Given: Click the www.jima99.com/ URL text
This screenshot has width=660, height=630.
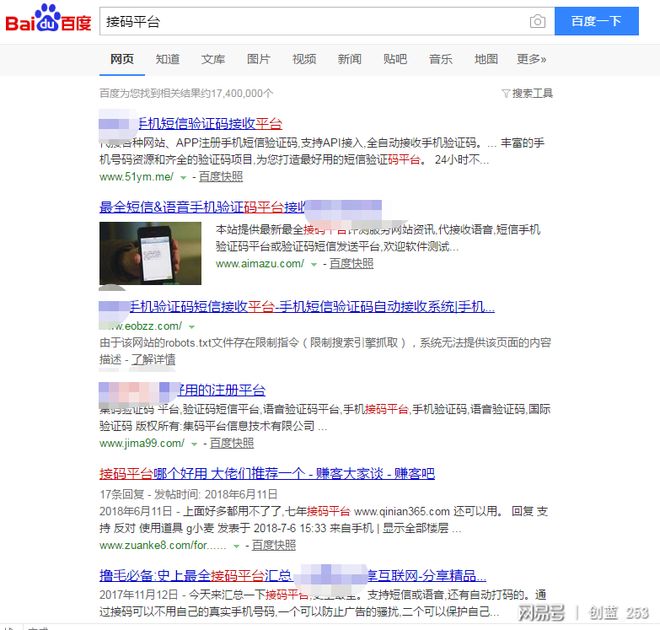Looking at the screenshot, I should pos(142,443).
